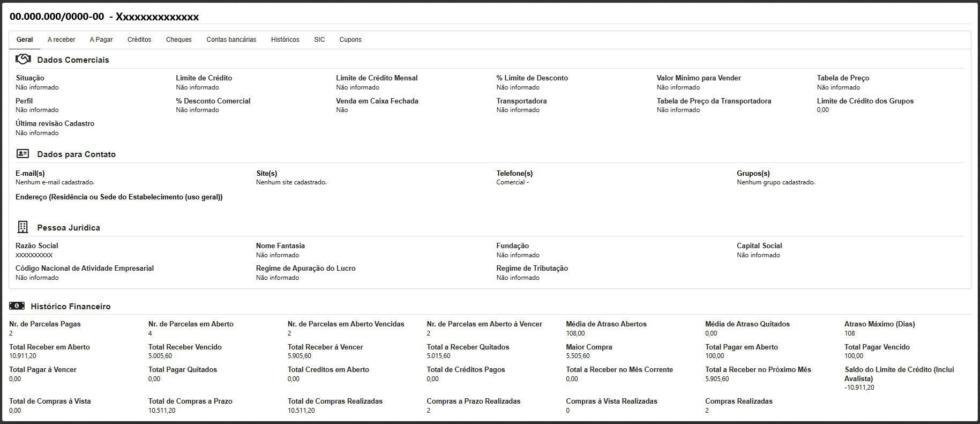Select the Geral tab

pyautogui.click(x=25, y=40)
